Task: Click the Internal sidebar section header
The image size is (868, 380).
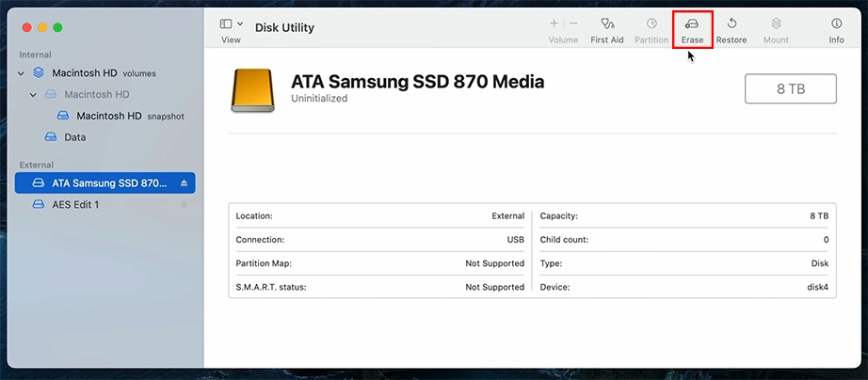Action: coord(36,55)
